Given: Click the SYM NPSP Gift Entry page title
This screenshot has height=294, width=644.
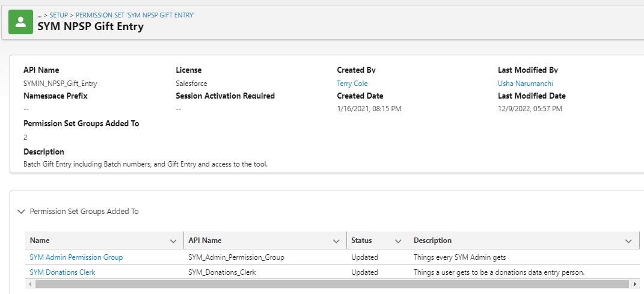Looking at the screenshot, I should click(x=91, y=26).
